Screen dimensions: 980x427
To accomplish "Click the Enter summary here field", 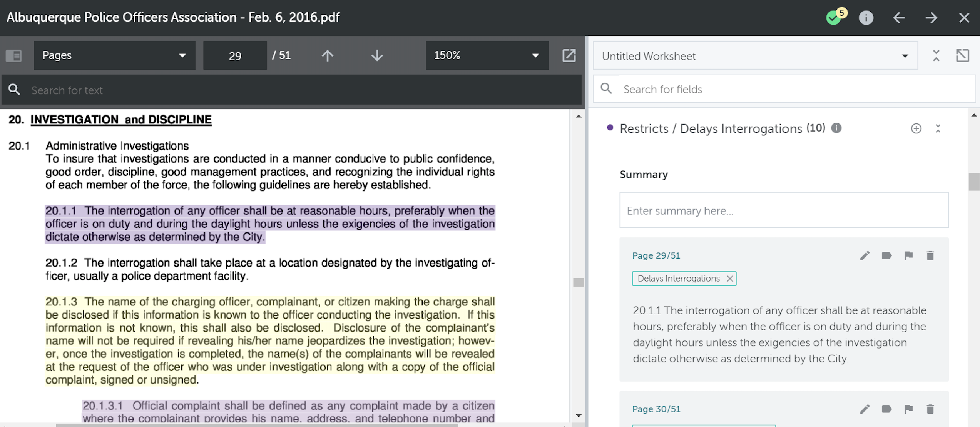I will tap(784, 210).
